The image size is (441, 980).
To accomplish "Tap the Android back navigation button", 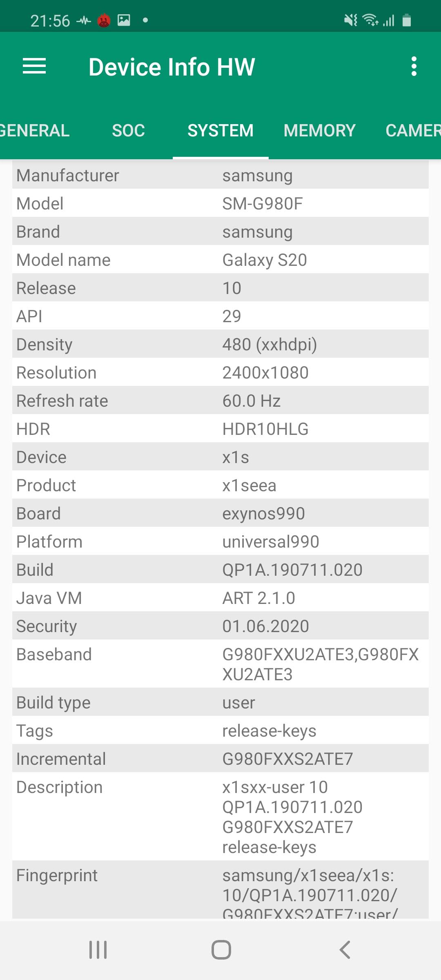I will pyautogui.click(x=345, y=949).
